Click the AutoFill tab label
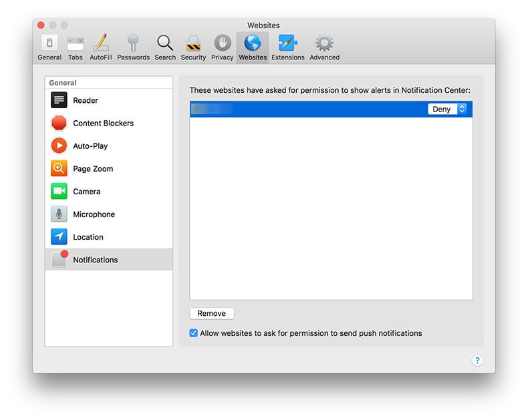The width and height of the screenshot is (528, 420). coord(101,57)
